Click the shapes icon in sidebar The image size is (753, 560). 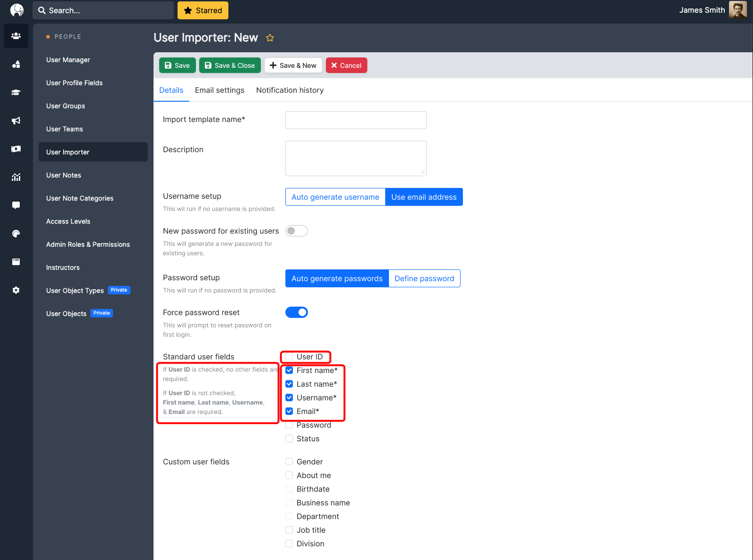[16, 64]
